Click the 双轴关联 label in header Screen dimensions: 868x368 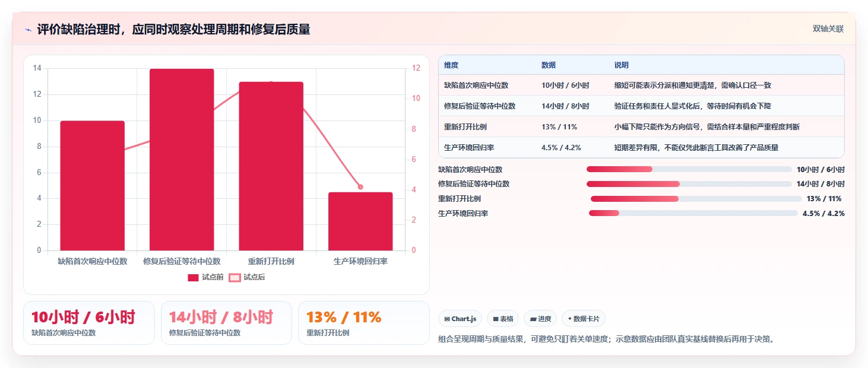(828, 28)
